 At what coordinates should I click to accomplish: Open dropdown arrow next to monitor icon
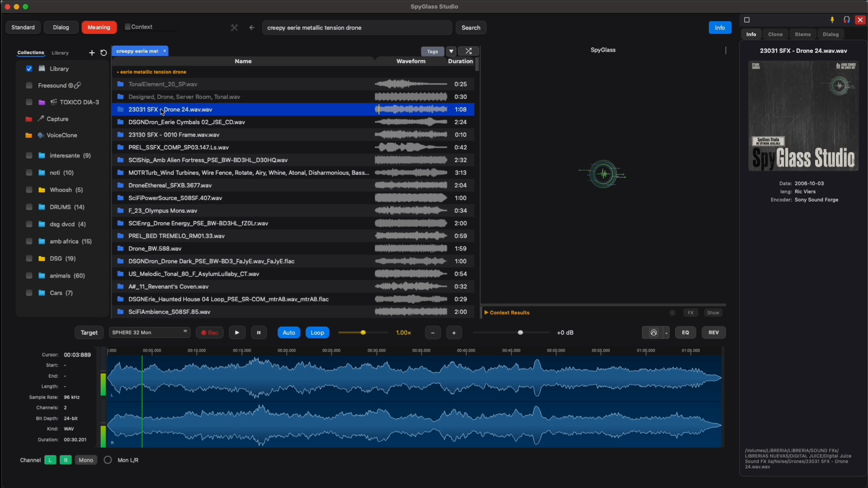pyautogui.click(x=666, y=333)
